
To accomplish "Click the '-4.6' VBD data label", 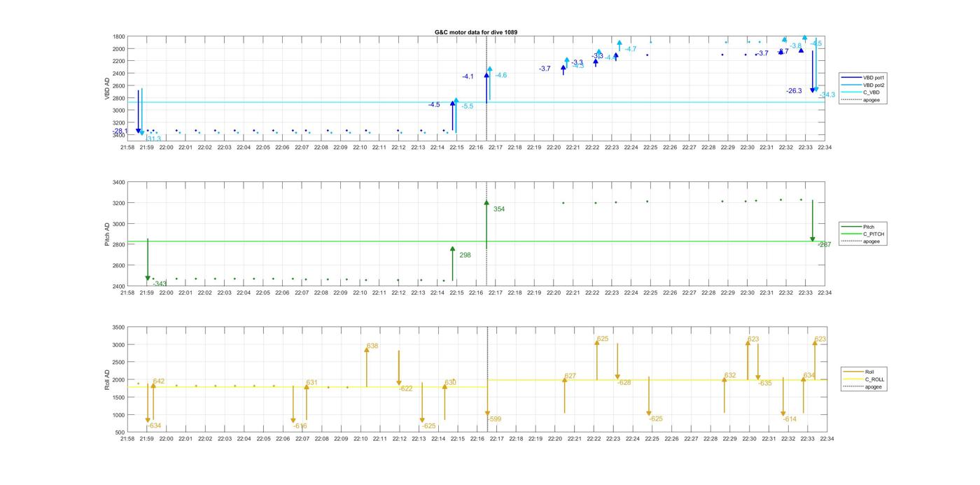I will coord(501,75).
